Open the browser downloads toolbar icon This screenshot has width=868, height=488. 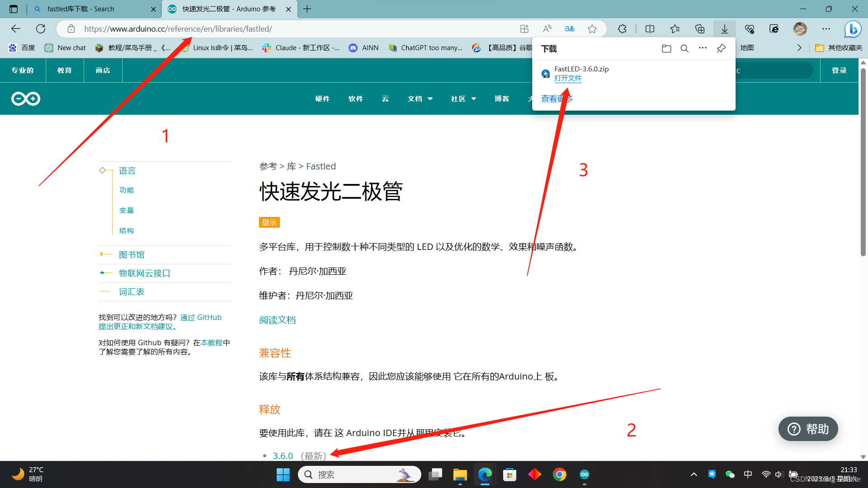coord(724,29)
